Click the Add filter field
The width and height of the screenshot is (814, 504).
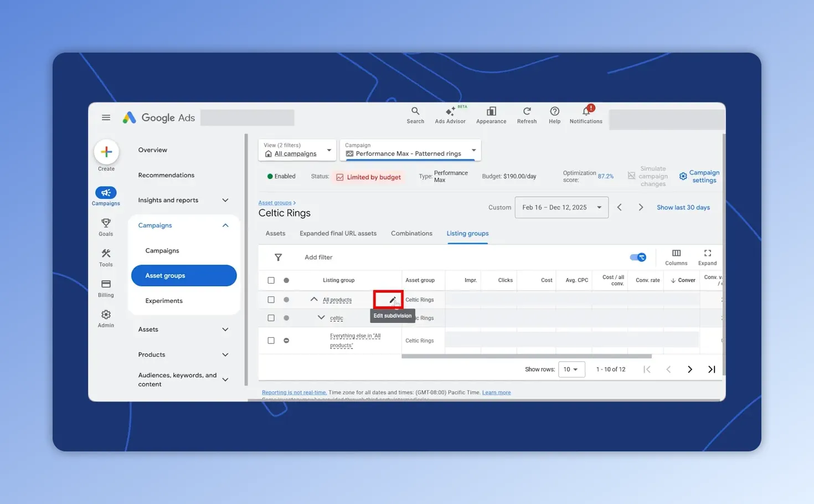click(318, 257)
